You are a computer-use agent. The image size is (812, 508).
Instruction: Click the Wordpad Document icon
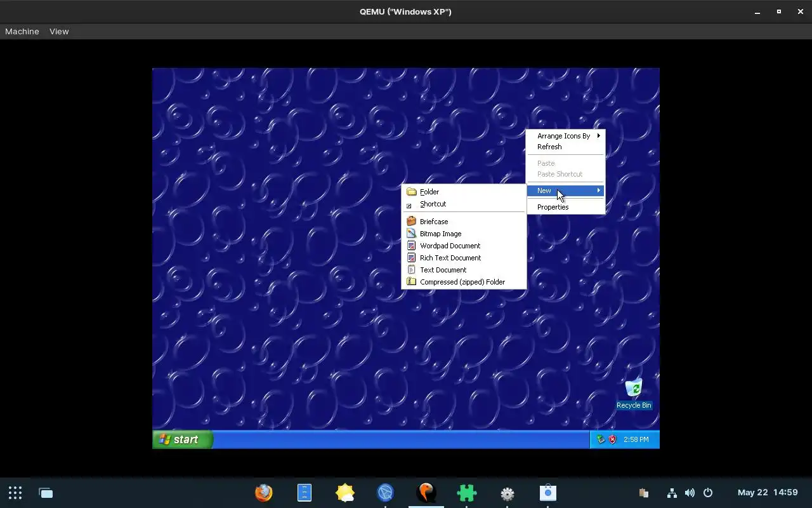point(411,246)
